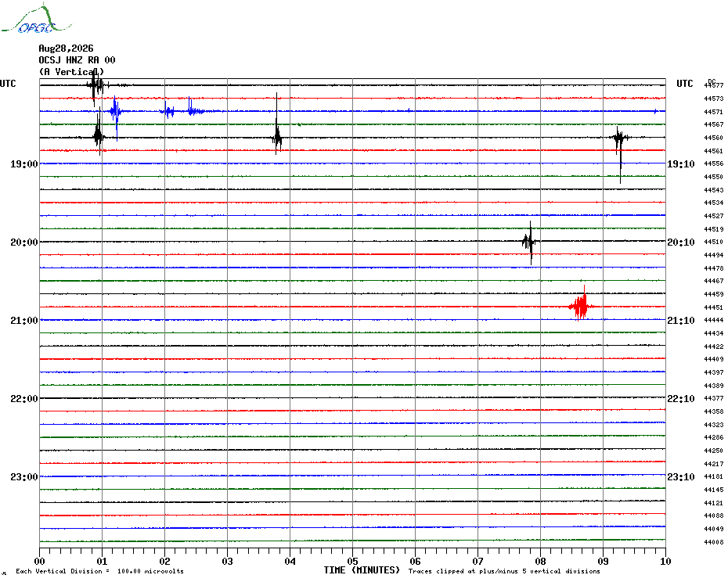
Task: Select DC value 44510
Action: [x=714, y=242]
